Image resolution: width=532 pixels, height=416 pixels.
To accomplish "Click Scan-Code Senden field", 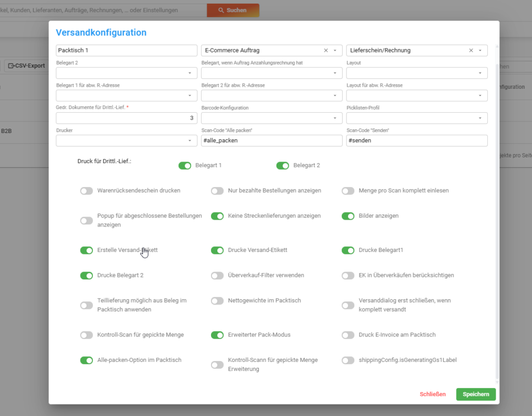I will point(417,141).
